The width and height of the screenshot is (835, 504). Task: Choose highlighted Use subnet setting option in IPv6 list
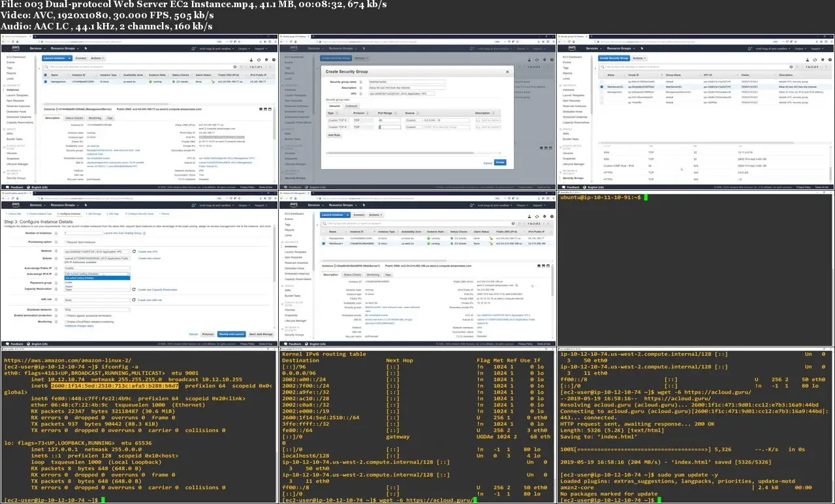(x=97, y=278)
